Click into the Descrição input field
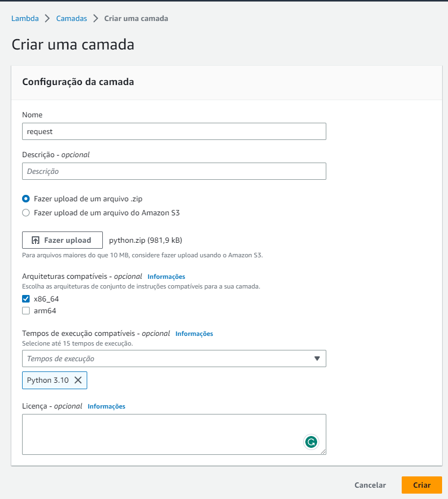 coord(174,171)
